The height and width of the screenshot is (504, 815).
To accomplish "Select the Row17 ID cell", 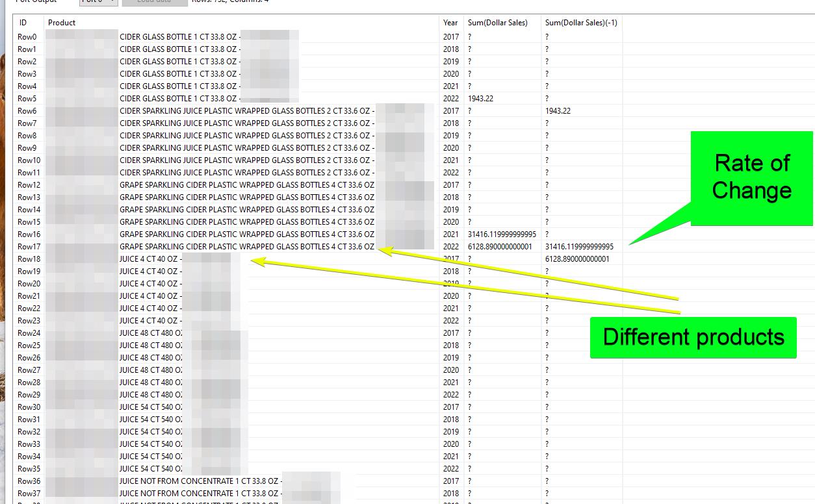I will pyautogui.click(x=29, y=247).
